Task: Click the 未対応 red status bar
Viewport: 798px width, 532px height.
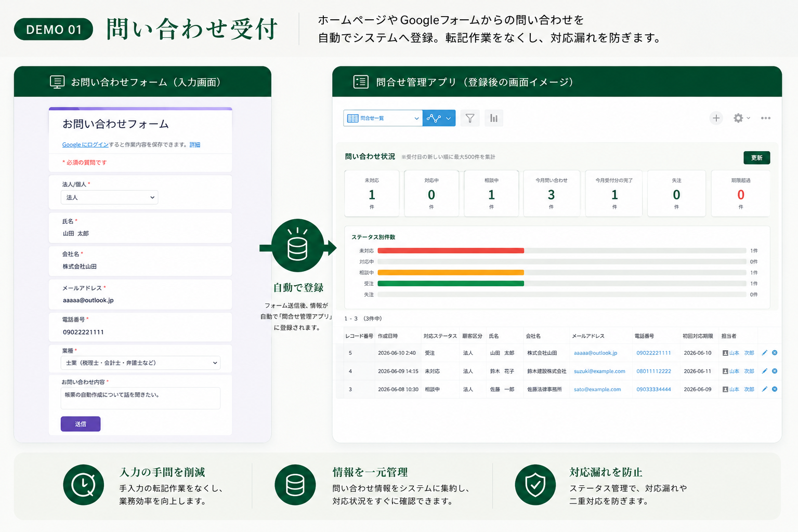Action: [451, 250]
